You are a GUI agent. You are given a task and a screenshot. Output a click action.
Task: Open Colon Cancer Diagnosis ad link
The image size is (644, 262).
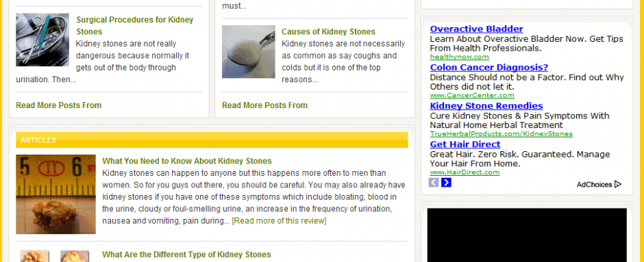tap(488, 68)
